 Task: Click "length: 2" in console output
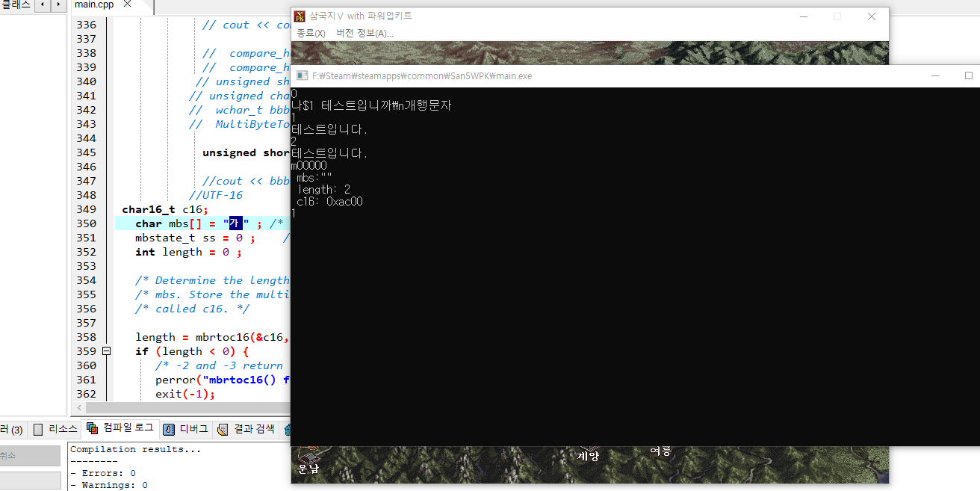[x=323, y=189]
